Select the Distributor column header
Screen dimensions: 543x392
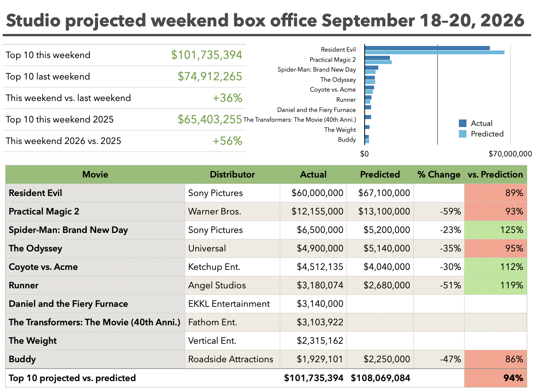pos(232,175)
